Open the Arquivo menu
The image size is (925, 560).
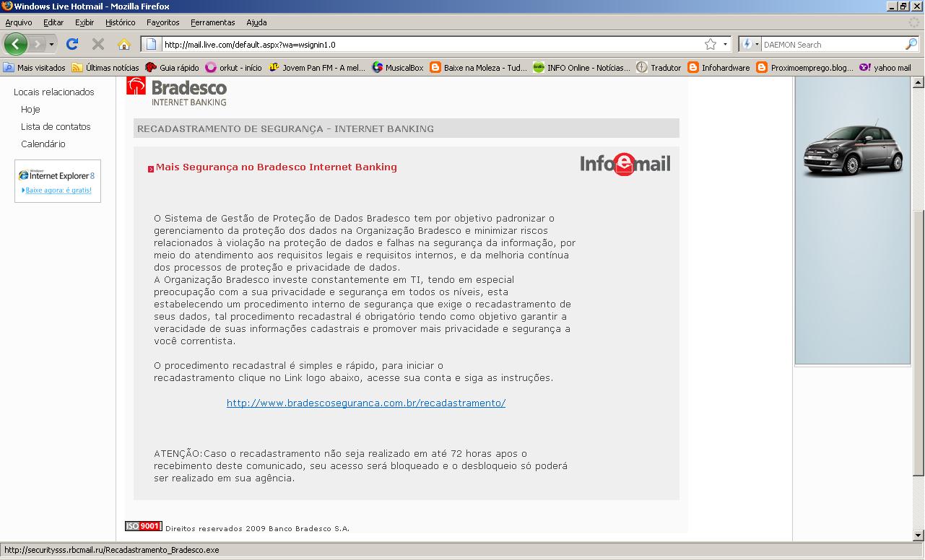19,22
